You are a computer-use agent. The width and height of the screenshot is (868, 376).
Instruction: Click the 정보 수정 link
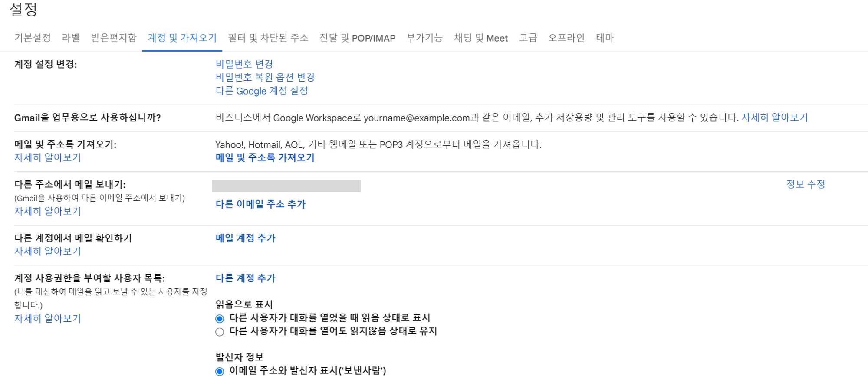(805, 184)
